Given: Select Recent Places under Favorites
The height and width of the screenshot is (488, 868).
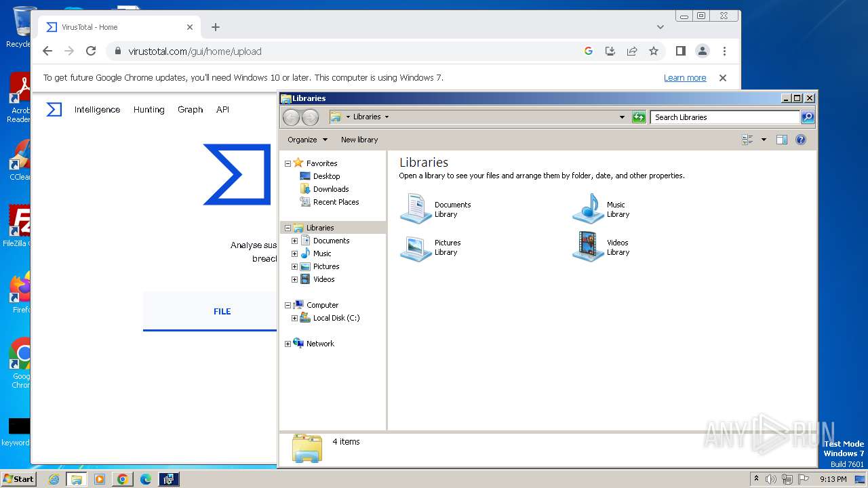Looking at the screenshot, I should [336, 202].
